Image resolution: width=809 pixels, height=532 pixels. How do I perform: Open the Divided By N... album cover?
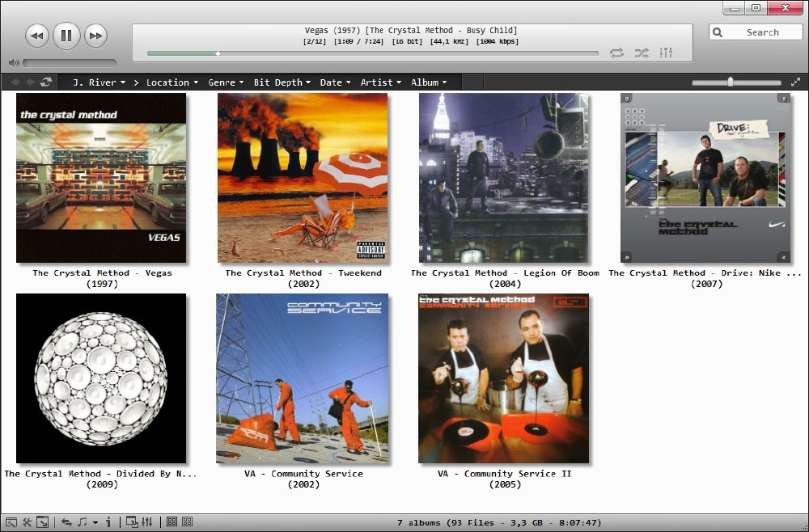[101, 378]
